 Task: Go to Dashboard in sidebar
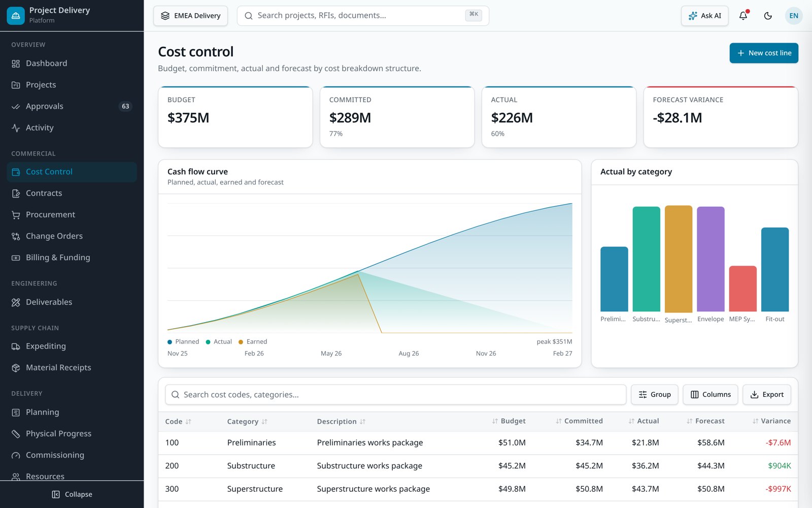72,63
